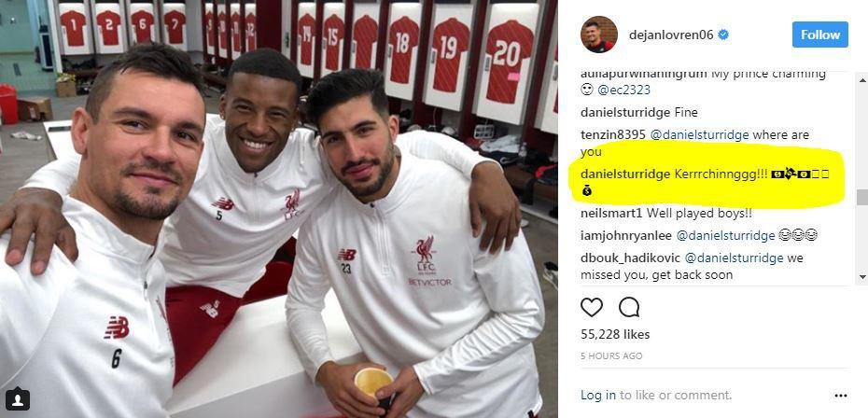868x418 pixels.
Task: Open neilsmart1 commenter profile
Action: (x=611, y=213)
